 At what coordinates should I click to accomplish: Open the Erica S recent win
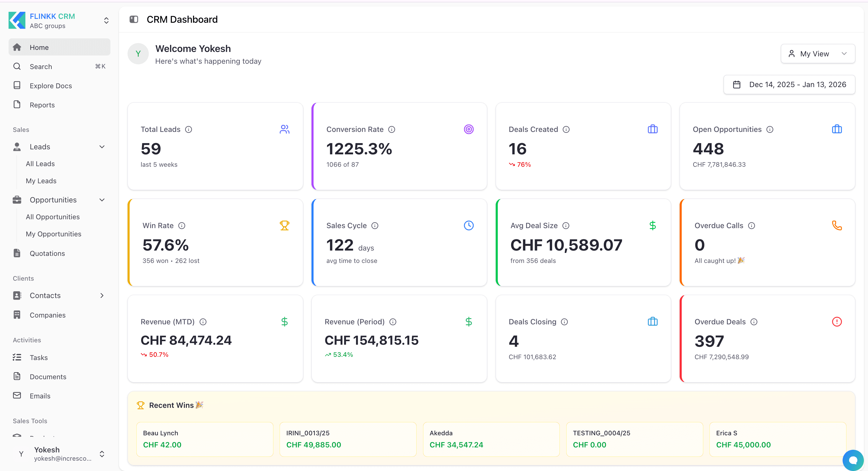pyautogui.click(x=778, y=439)
